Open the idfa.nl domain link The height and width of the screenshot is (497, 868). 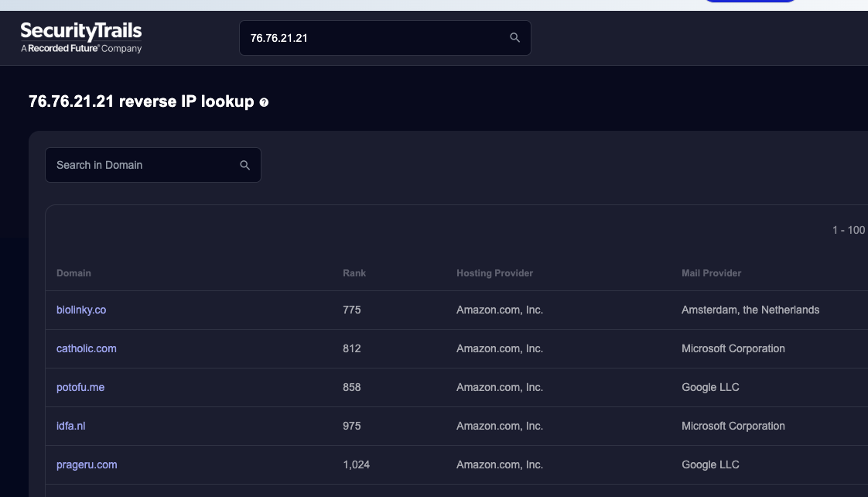[70, 426]
